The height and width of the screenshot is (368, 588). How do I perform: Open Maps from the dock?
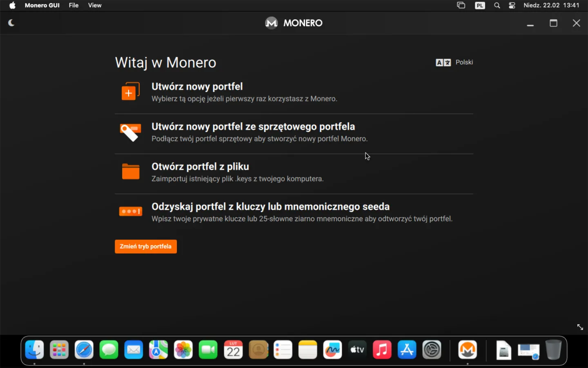coord(158,350)
